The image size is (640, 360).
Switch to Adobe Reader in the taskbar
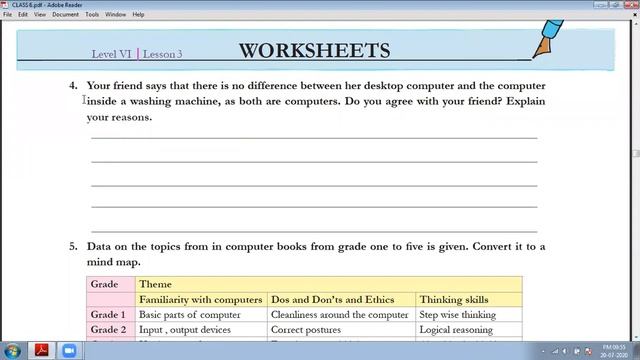pos(42,351)
